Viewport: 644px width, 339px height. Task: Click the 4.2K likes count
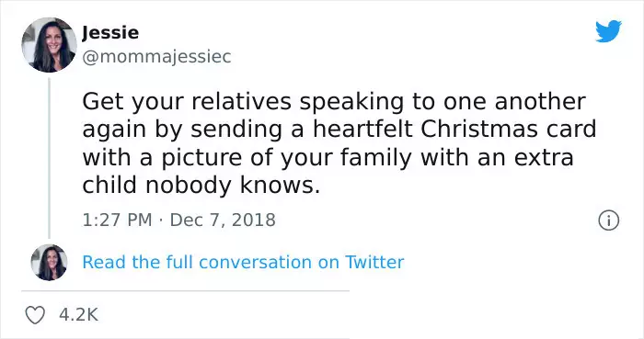[78, 315]
